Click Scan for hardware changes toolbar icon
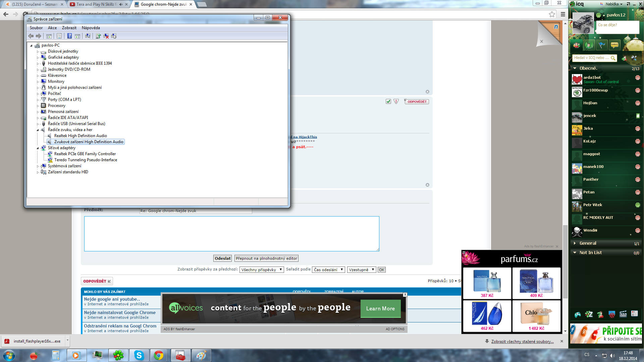Image resolution: width=644 pixels, height=362 pixels. 88,36
